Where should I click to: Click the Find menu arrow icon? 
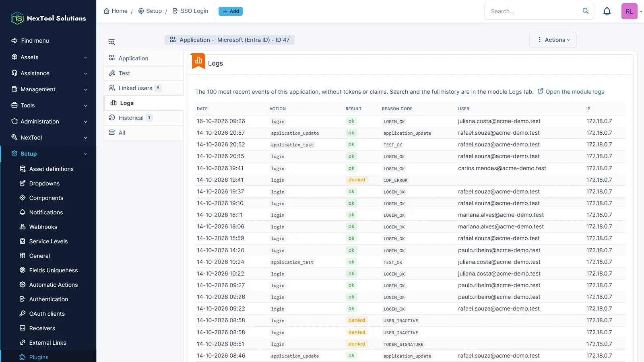pyautogui.click(x=14, y=41)
